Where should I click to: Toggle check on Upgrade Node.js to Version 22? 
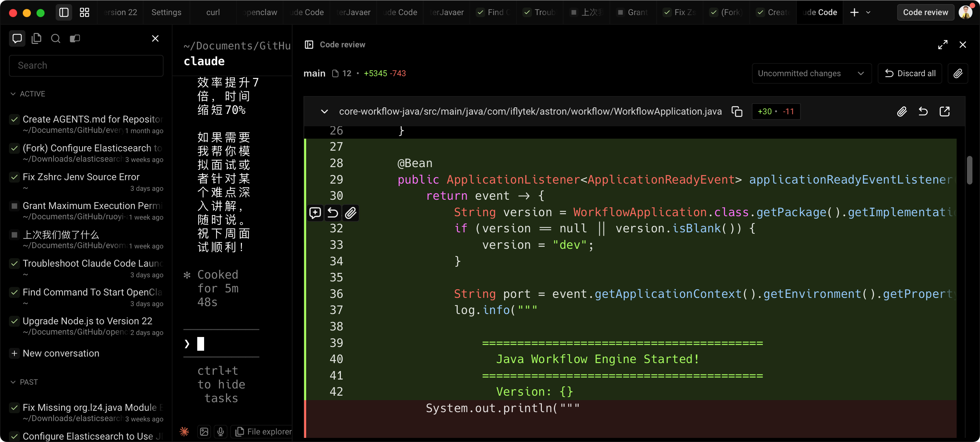(x=14, y=321)
